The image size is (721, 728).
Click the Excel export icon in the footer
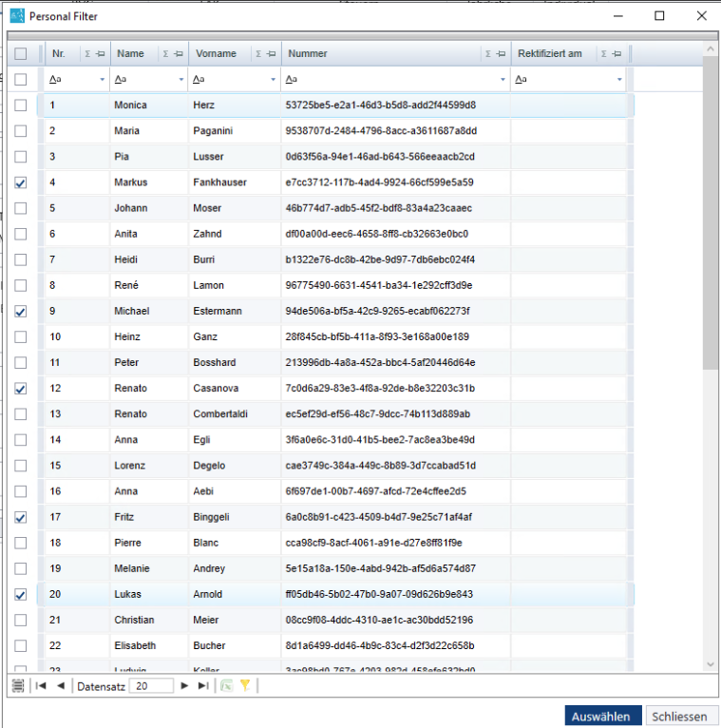click(226, 686)
